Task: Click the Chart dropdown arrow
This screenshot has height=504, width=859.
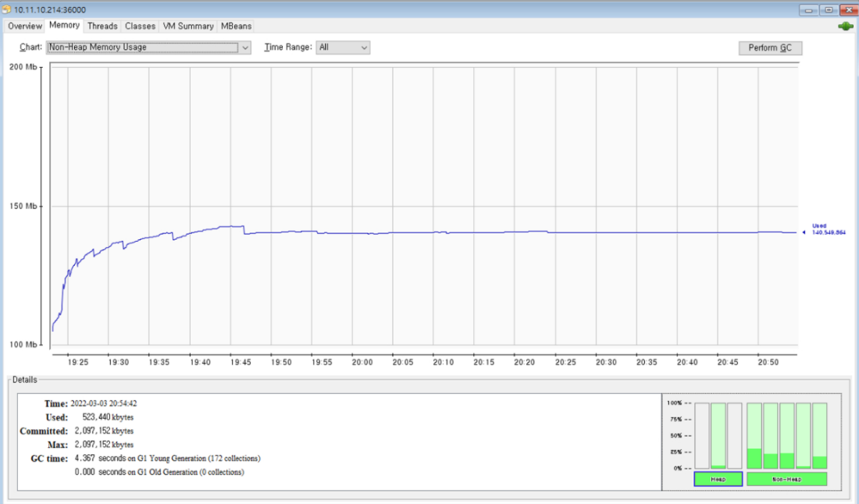Action: pyautogui.click(x=245, y=48)
